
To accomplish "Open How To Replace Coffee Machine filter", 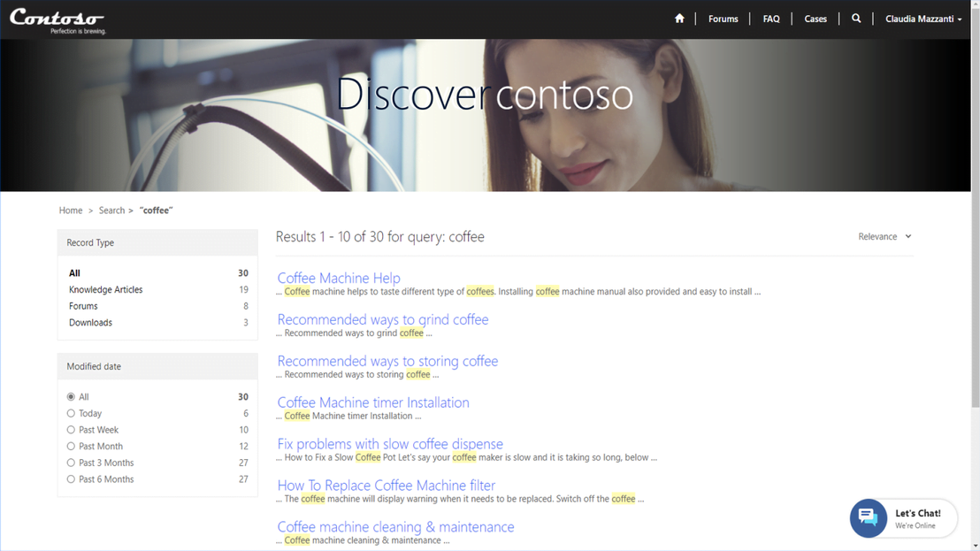I will [x=386, y=486].
